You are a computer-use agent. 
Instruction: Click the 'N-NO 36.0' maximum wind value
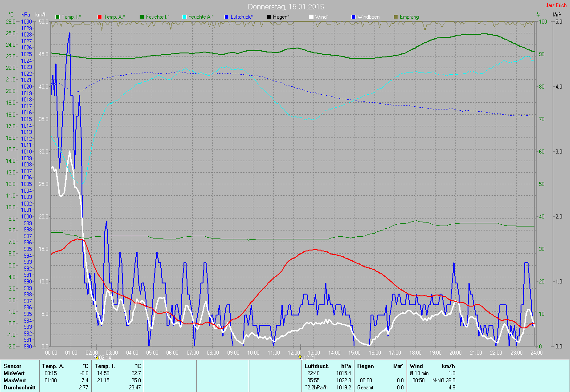tap(444, 380)
